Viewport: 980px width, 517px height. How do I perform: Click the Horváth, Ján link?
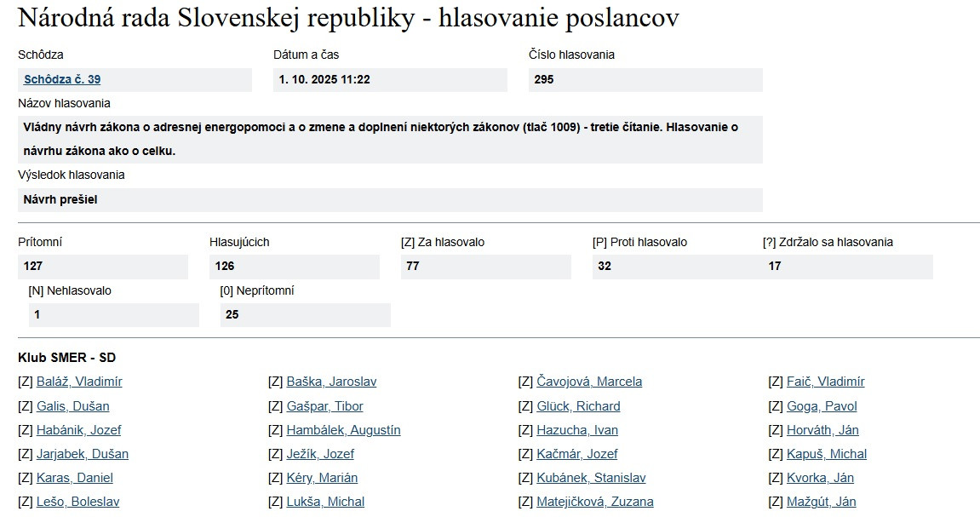pyautogui.click(x=822, y=430)
